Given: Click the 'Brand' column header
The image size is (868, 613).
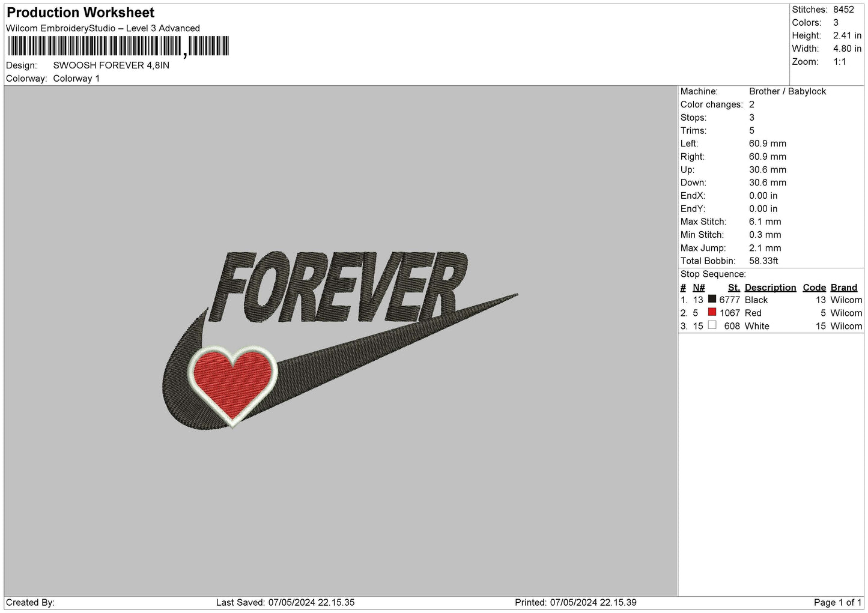Looking at the screenshot, I should (844, 288).
